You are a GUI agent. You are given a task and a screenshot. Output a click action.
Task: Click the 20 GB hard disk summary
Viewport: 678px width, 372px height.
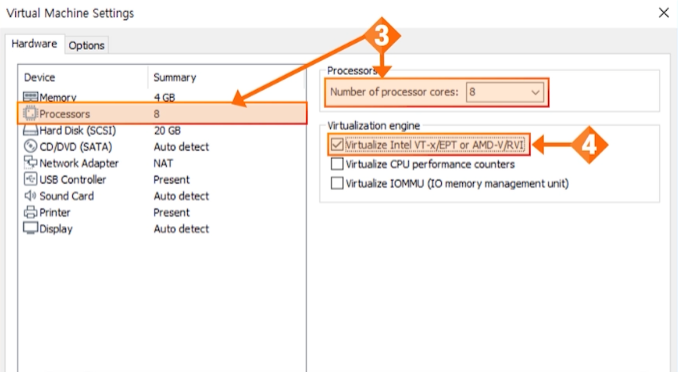pos(167,130)
